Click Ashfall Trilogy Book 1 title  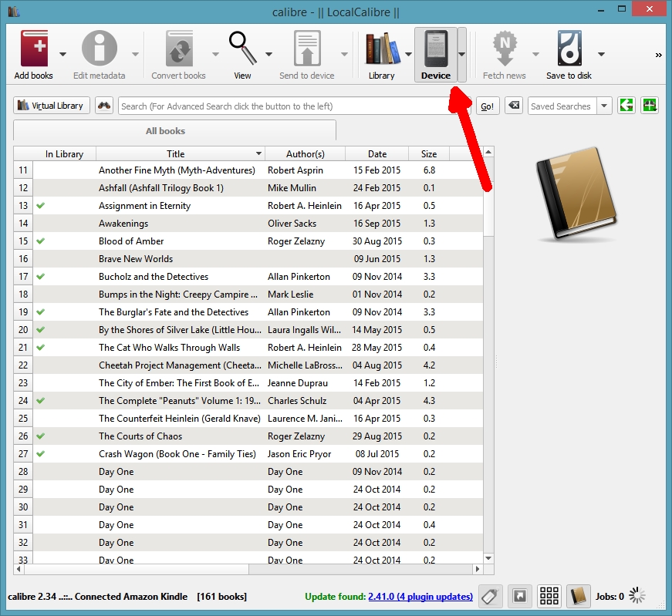(161, 188)
